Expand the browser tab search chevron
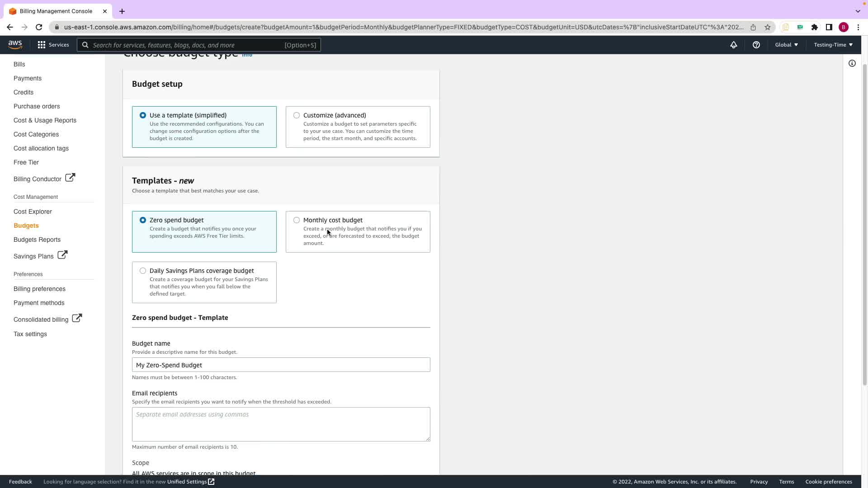The height and width of the screenshot is (488, 868). [858, 11]
